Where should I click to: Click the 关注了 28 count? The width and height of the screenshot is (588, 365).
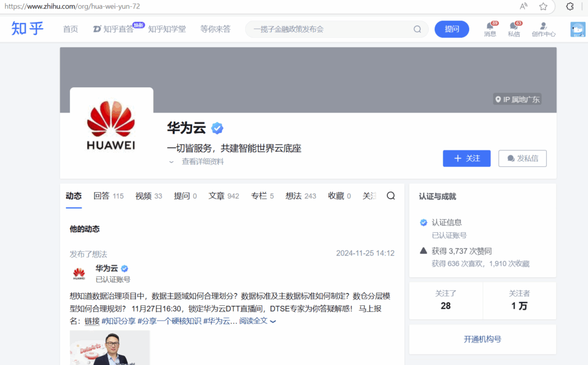446,301
